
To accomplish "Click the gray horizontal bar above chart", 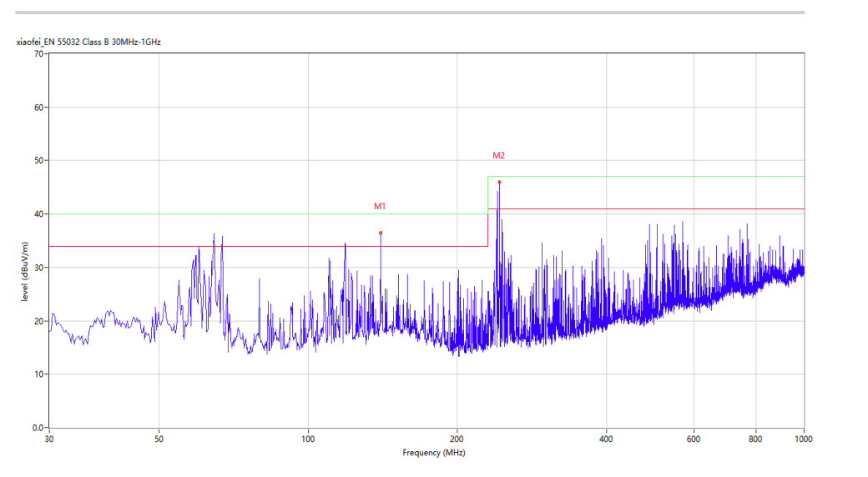I will (x=411, y=13).
